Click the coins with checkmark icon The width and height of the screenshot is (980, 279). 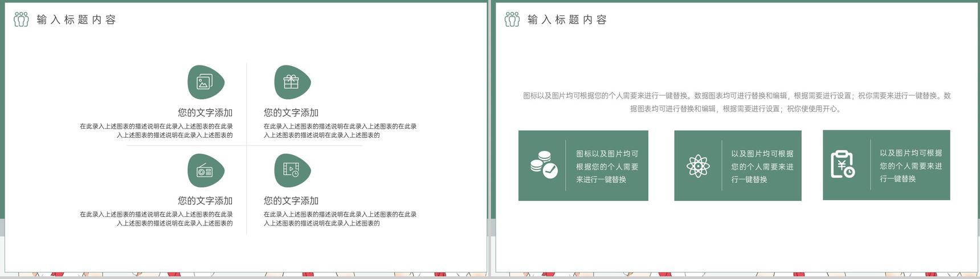[x=544, y=165]
